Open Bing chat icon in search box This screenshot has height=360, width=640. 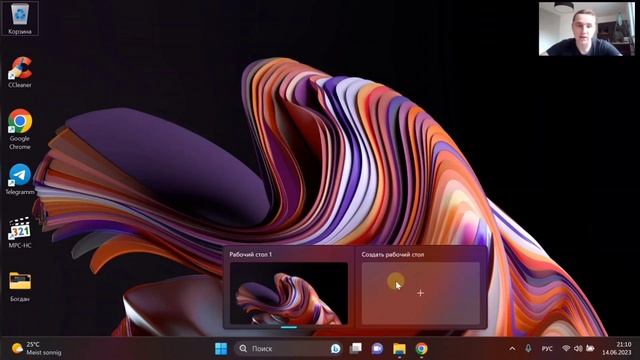[x=336, y=349]
